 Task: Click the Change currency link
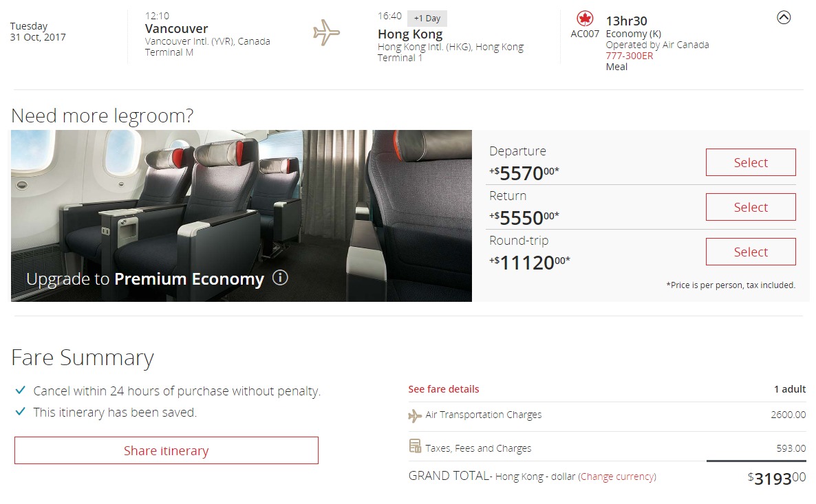tap(617, 476)
